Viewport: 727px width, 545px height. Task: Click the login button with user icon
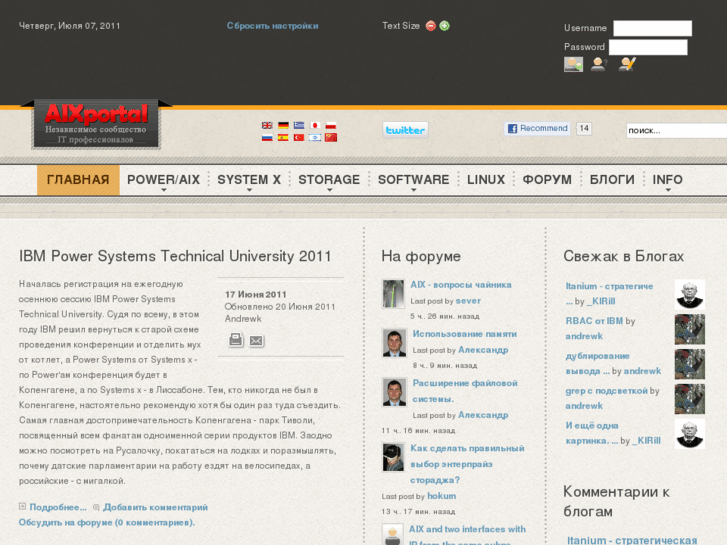click(573, 64)
